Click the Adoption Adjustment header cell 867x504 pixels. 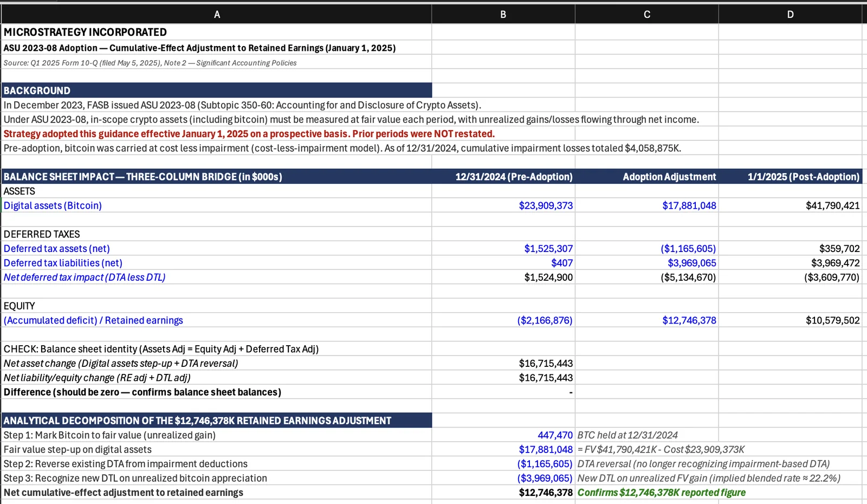pyautogui.click(x=647, y=177)
